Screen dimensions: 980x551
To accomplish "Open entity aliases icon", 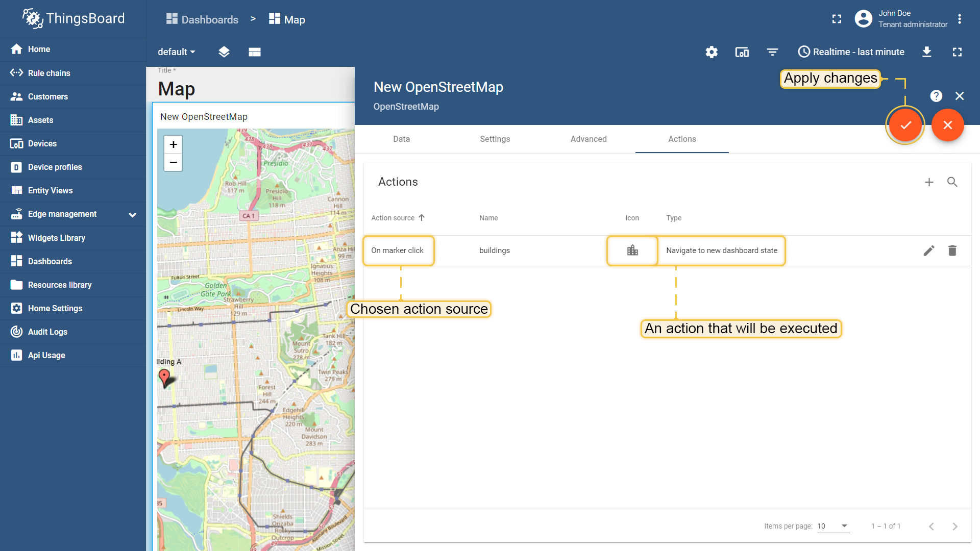I will (x=742, y=52).
